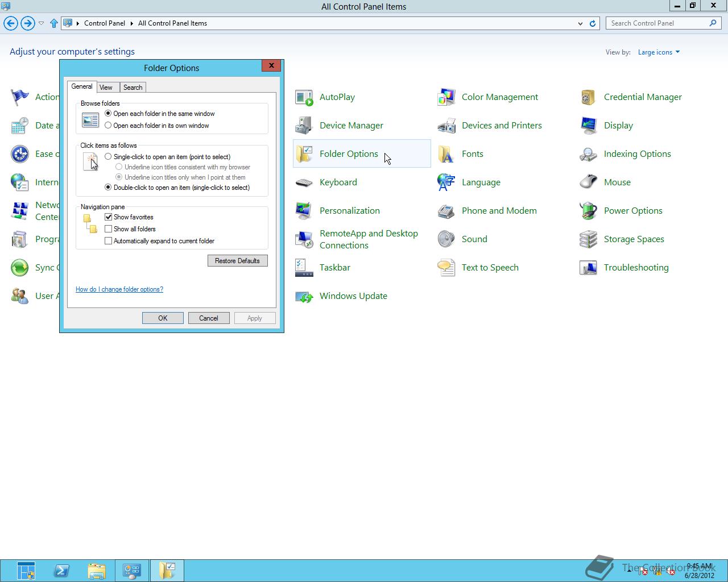The image size is (728, 582).
Task: Open the Windows Update icon
Action: click(304, 296)
